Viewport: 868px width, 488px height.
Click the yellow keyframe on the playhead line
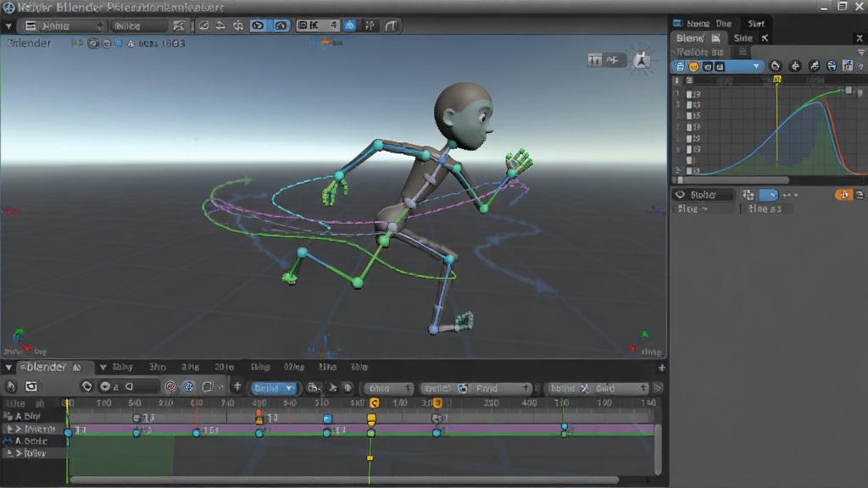click(370, 458)
